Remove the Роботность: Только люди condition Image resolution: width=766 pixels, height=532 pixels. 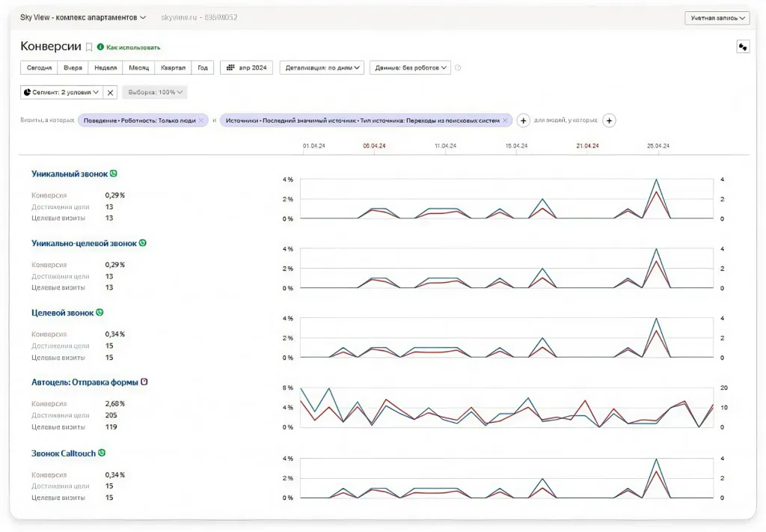[200, 120]
